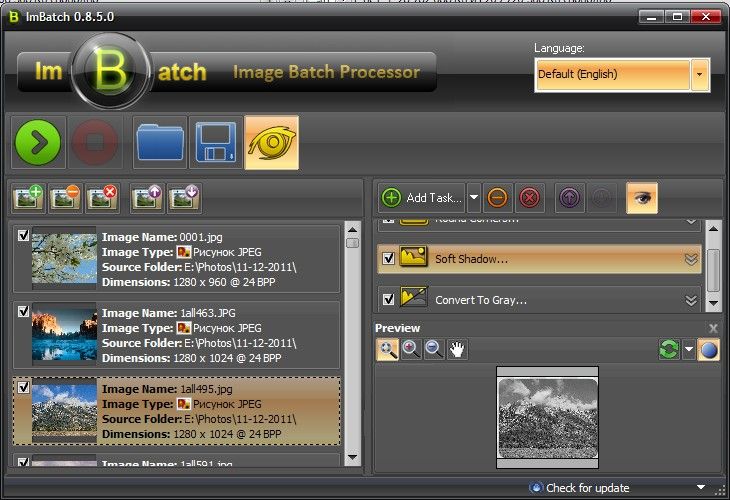Click the image list vertical scrollbar

352,340
